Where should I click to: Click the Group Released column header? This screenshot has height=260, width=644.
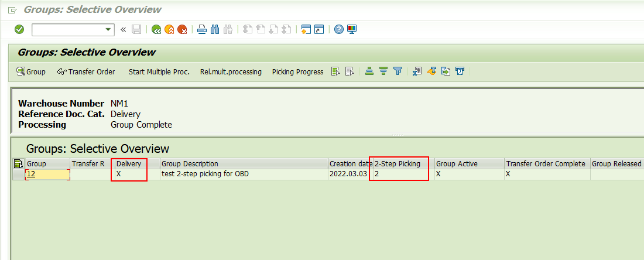tap(617, 164)
